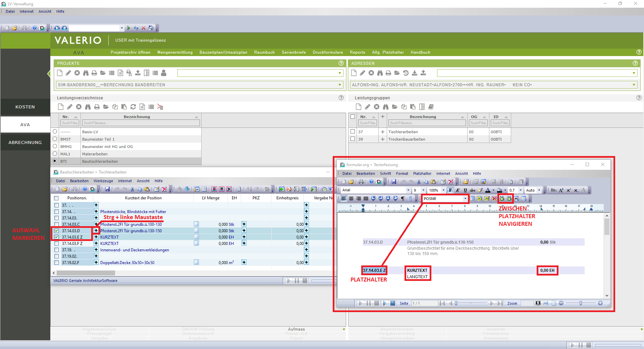This screenshot has height=349, width=644.
Task: Click save icon in Tischlerarbeiten toolbar
Action: point(107,189)
